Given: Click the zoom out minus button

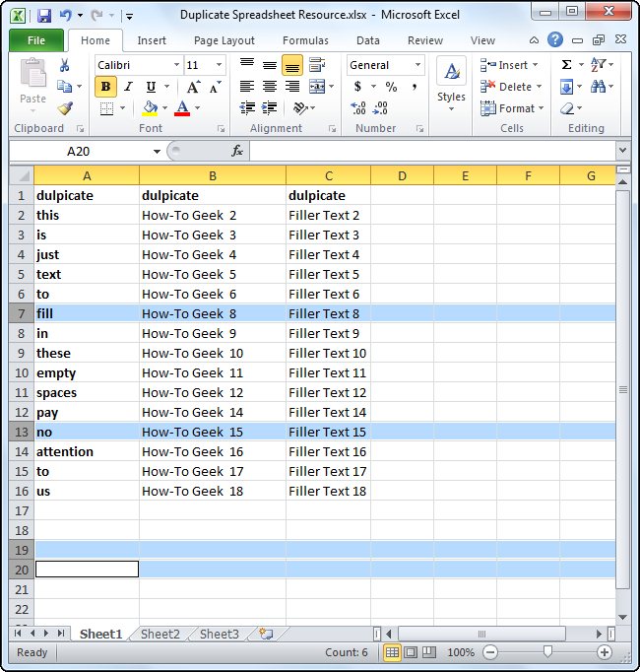Looking at the screenshot, I should point(490,652).
